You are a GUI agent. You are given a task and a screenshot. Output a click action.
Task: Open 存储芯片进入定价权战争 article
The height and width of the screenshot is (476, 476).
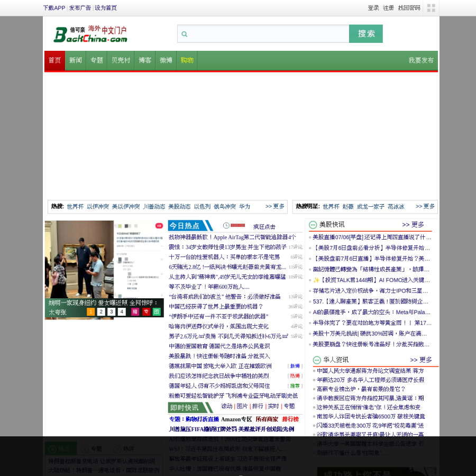point(370,291)
